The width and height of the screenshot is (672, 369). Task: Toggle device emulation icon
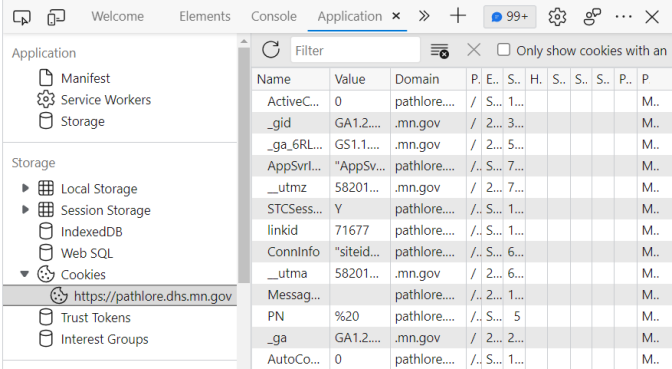pos(56,17)
